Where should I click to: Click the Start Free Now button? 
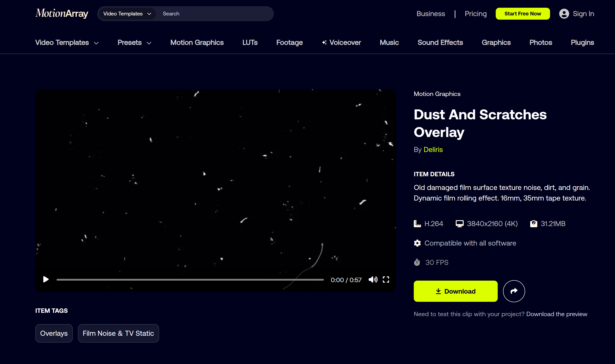(523, 13)
